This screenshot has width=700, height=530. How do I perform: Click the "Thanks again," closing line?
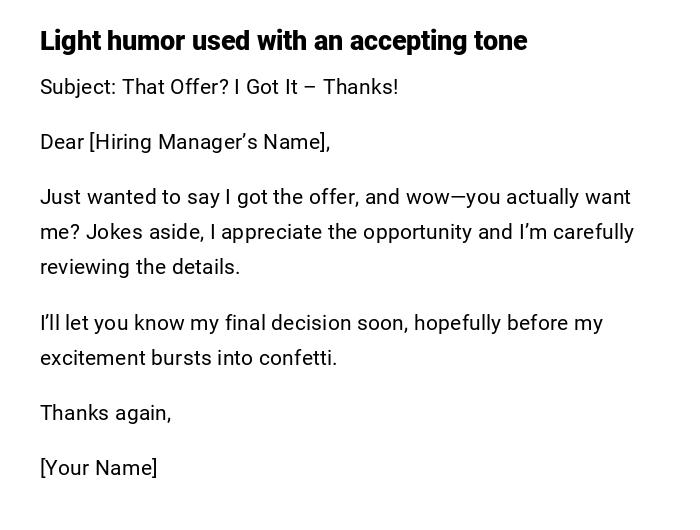[x=105, y=412]
